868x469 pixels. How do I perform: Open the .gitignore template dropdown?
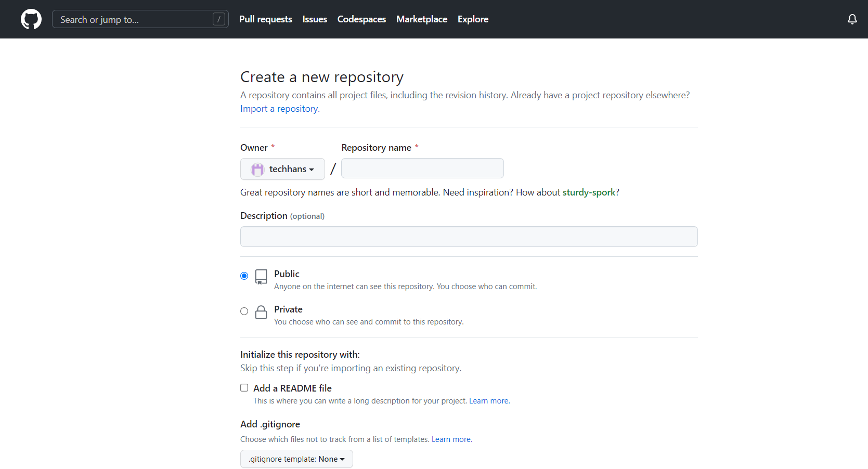coord(296,459)
